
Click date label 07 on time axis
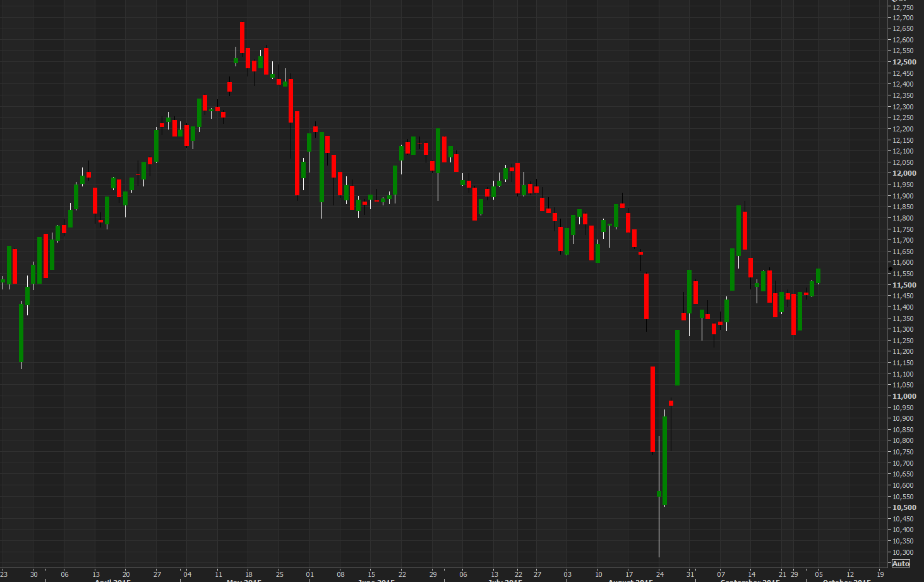(x=721, y=574)
